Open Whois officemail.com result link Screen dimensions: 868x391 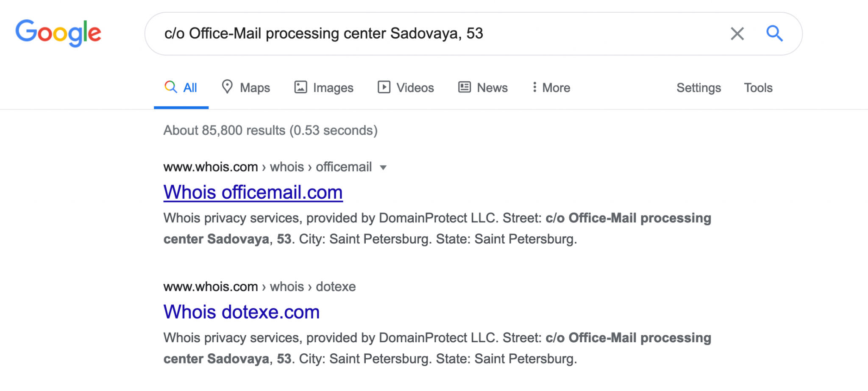click(253, 192)
